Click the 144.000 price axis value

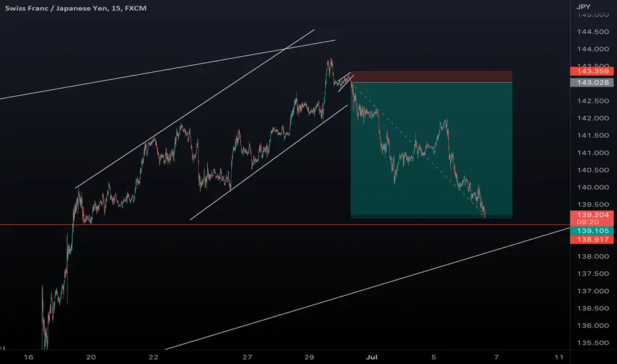tap(593, 49)
